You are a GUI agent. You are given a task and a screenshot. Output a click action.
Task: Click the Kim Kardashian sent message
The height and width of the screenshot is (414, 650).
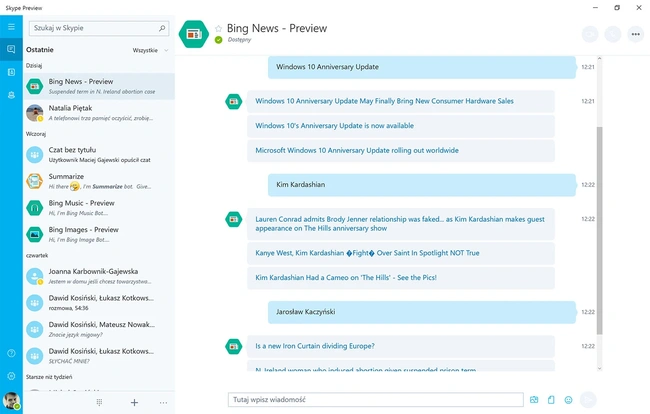pyautogui.click(x=422, y=185)
